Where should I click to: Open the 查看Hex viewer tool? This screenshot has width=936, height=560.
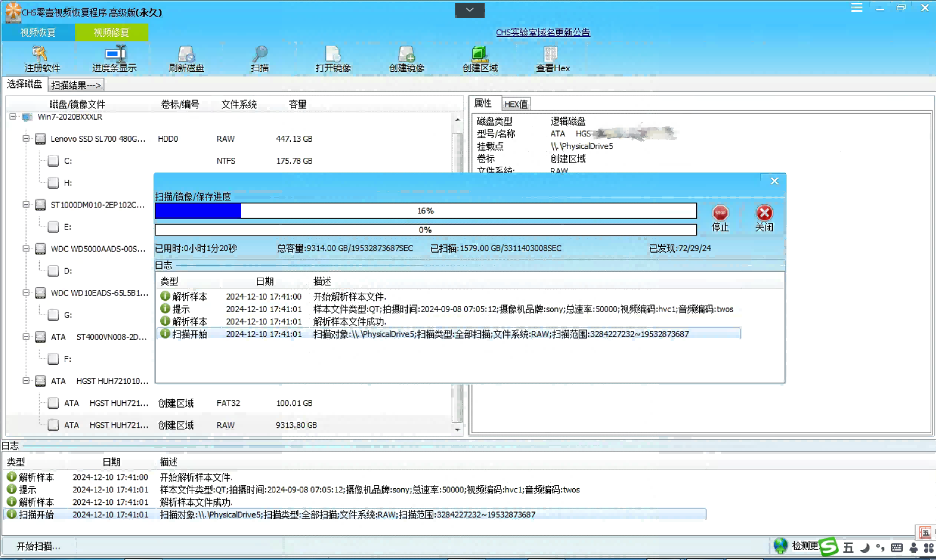(551, 54)
